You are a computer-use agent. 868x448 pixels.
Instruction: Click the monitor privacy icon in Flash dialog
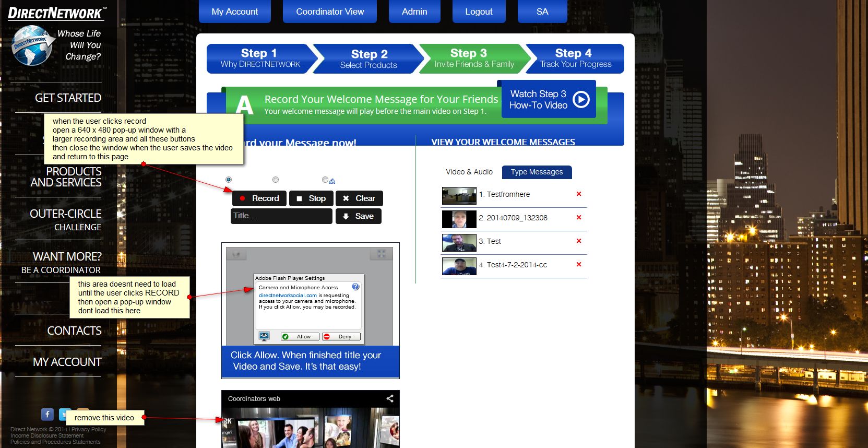265,336
